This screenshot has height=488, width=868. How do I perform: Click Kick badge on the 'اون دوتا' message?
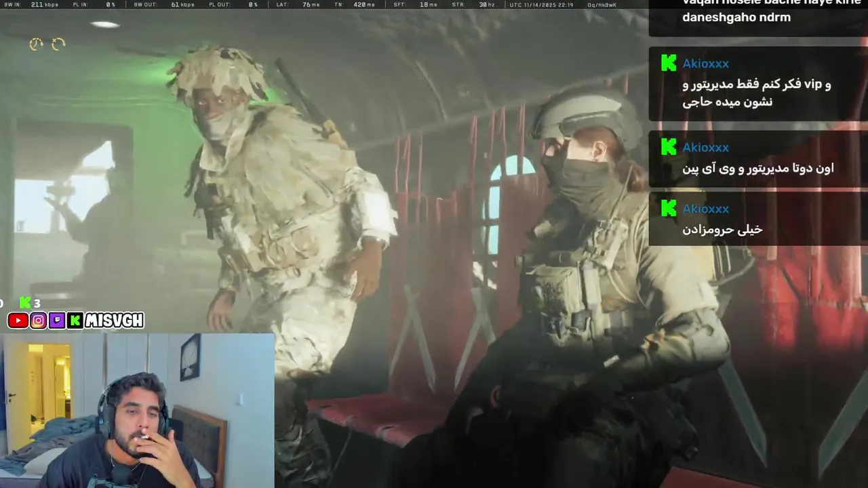point(669,147)
